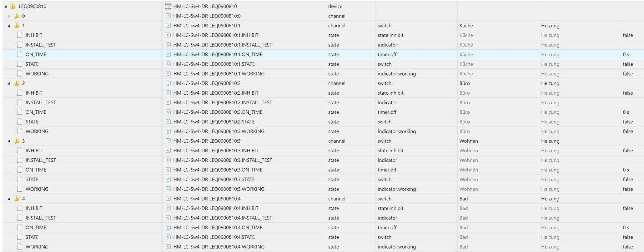Select INSTALL_TEST tree item in LEQ0900810:4.INSTALL_TEST row
This screenshot has width=644, height=252.
click(x=41, y=218)
